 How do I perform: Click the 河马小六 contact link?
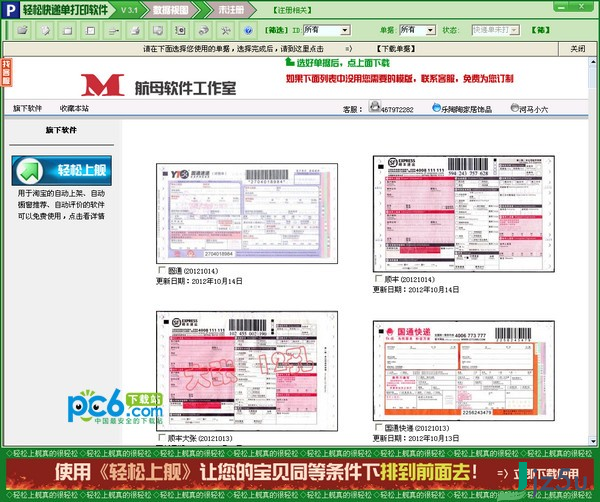(534, 109)
